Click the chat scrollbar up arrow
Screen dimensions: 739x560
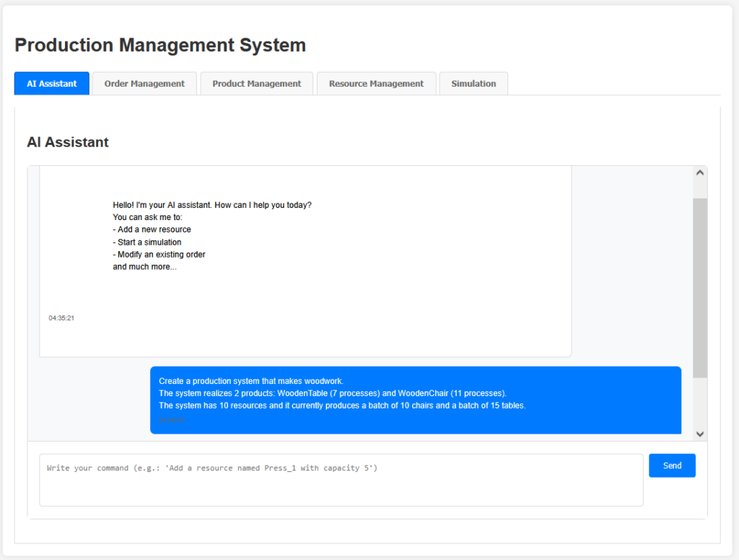click(699, 173)
